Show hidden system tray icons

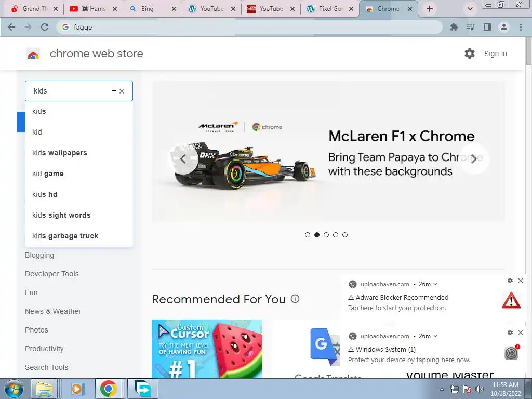pos(442,389)
